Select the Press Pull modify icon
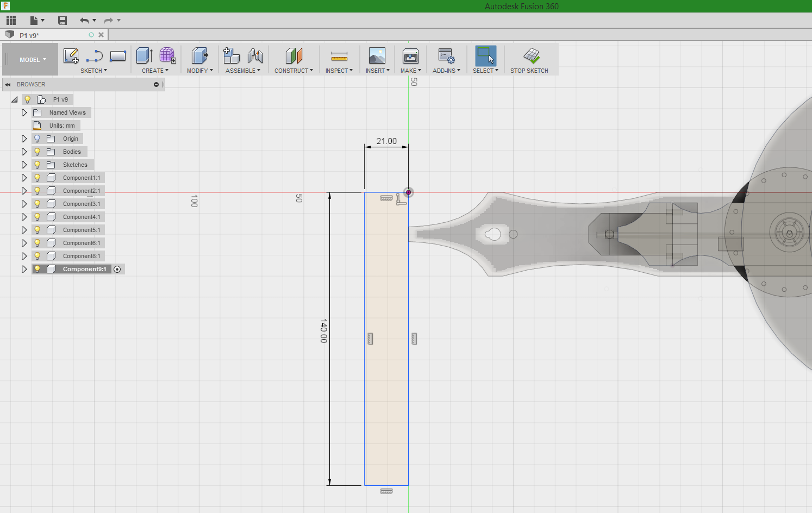 [199, 55]
